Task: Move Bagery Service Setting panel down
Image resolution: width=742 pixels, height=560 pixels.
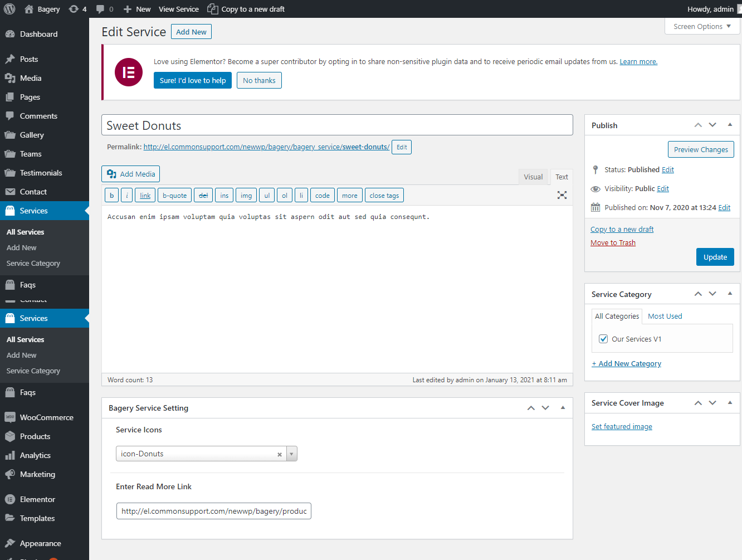Action: 545,408
